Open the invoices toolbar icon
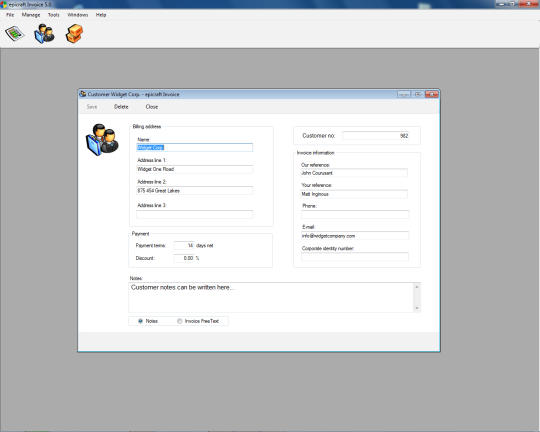The image size is (540, 432). (x=14, y=33)
